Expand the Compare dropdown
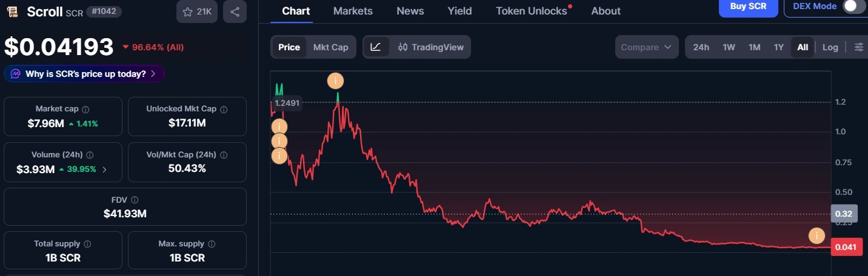Viewport: 868px width, 276px height. click(x=647, y=47)
